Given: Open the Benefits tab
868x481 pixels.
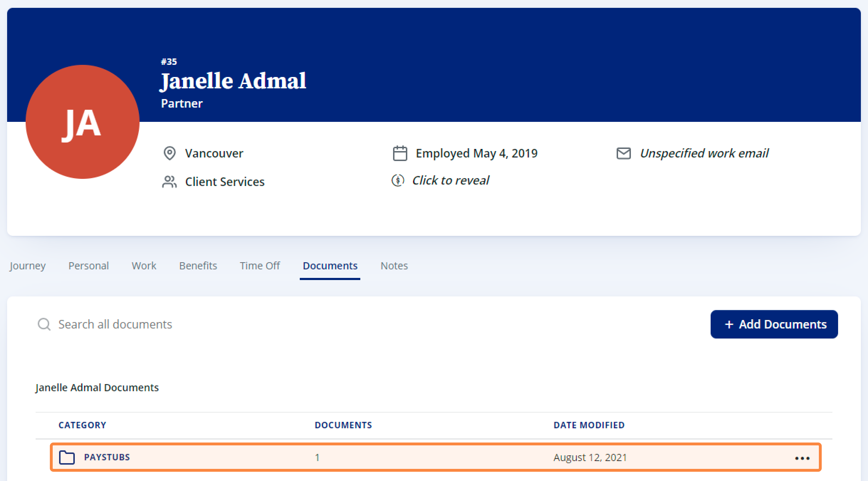Looking at the screenshot, I should click(198, 265).
